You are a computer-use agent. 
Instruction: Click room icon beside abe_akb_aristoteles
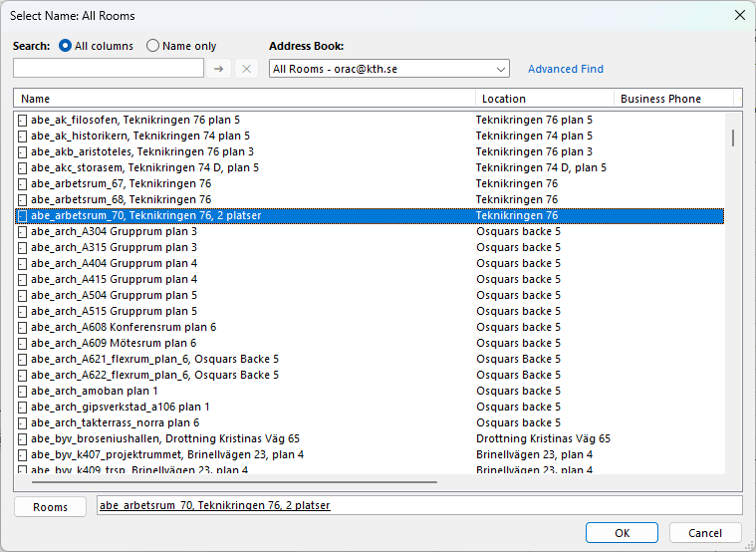tap(22, 152)
